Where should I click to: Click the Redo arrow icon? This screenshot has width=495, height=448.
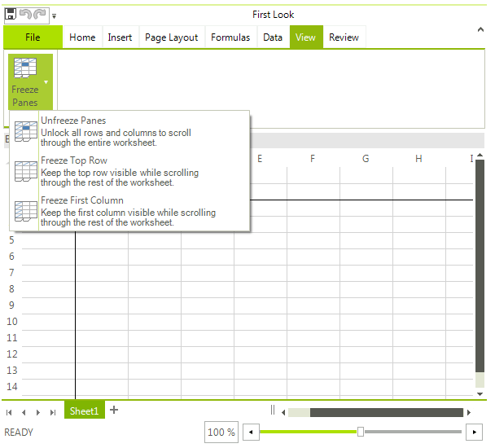[x=40, y=14]
